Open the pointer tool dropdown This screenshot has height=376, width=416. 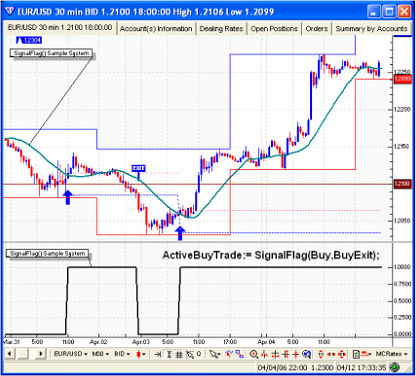[x=215, y=354]
